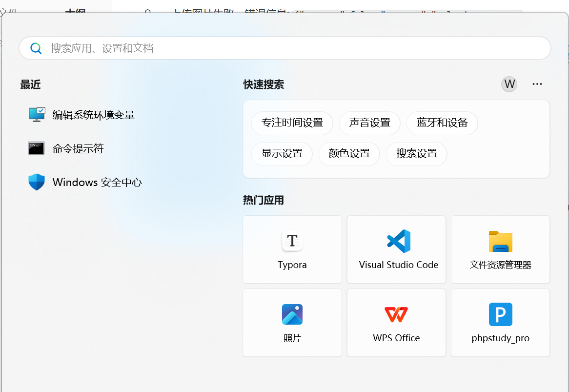The height and width of the screenshot is (392, 569).
Task: Select 搜索设置 quick search chip
Action: point(417,154)
